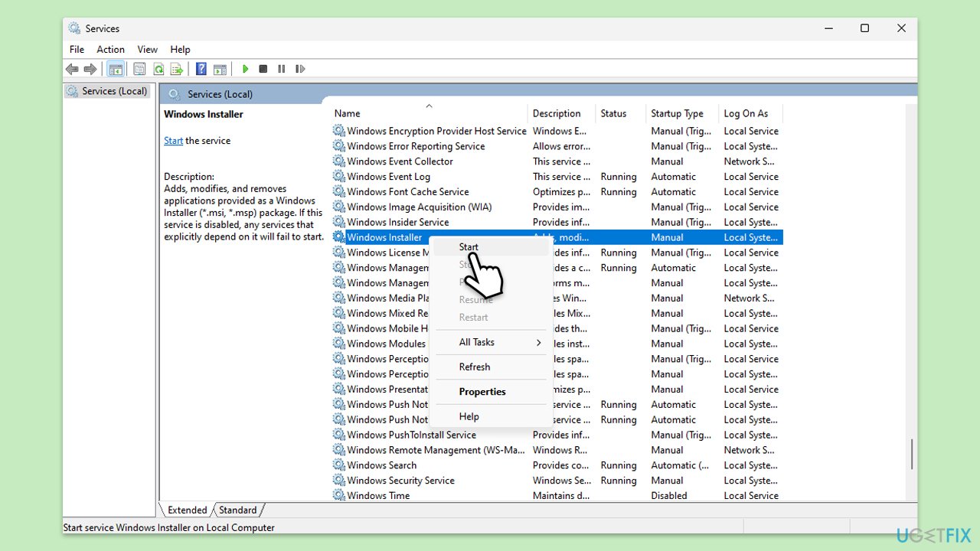Select the Windows Event Log service
Viewport: 980px width, 551px height.
pos(557,177)
